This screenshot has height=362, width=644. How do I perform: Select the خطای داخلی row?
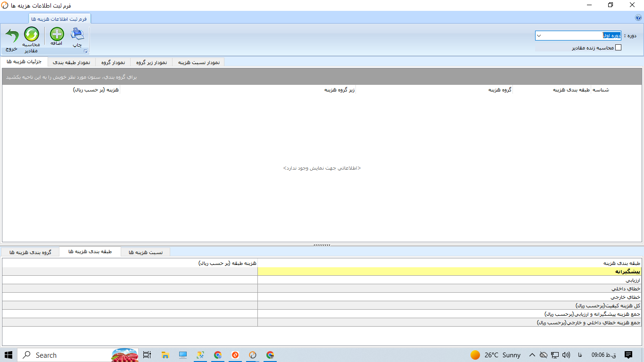point(322,288)
